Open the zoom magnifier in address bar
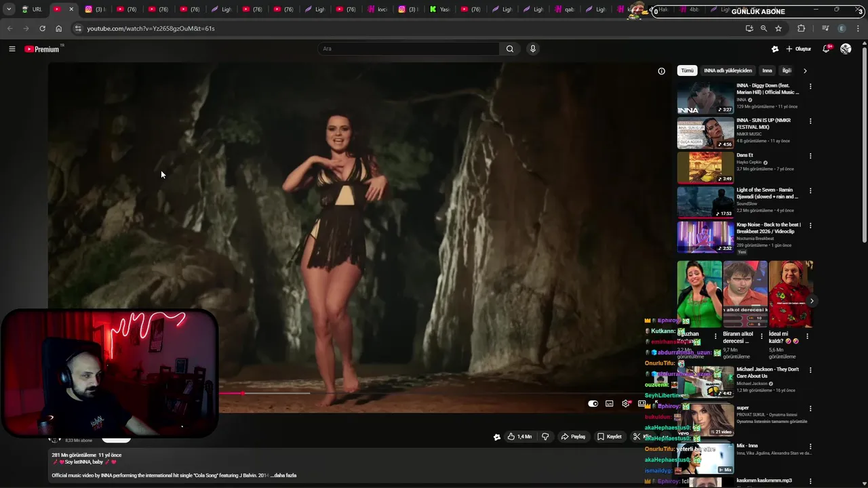 click(x=764, y=28)
